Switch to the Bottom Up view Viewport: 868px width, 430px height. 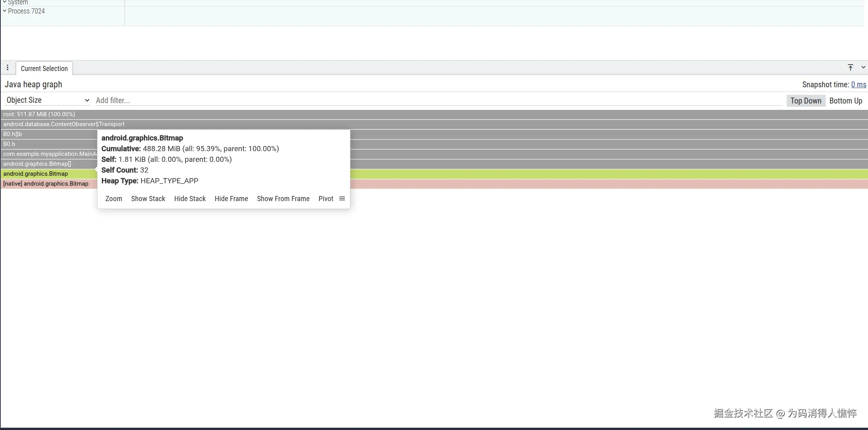pyautogui.click(x=845, y=101)
